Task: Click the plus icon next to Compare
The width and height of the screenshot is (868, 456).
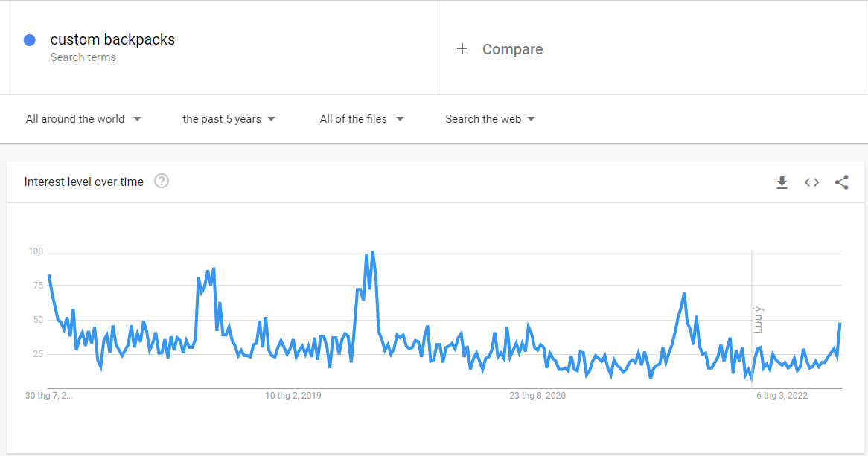Action: point(462,48)
